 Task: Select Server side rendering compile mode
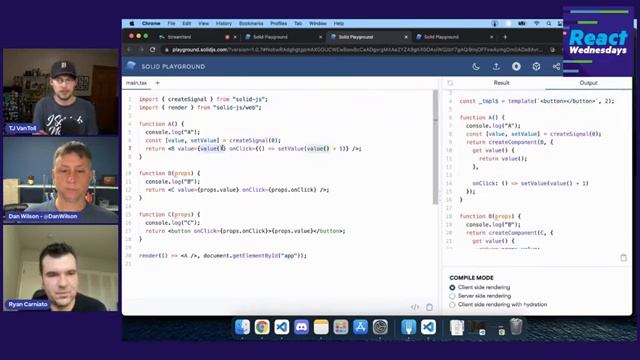pos(452,296)
